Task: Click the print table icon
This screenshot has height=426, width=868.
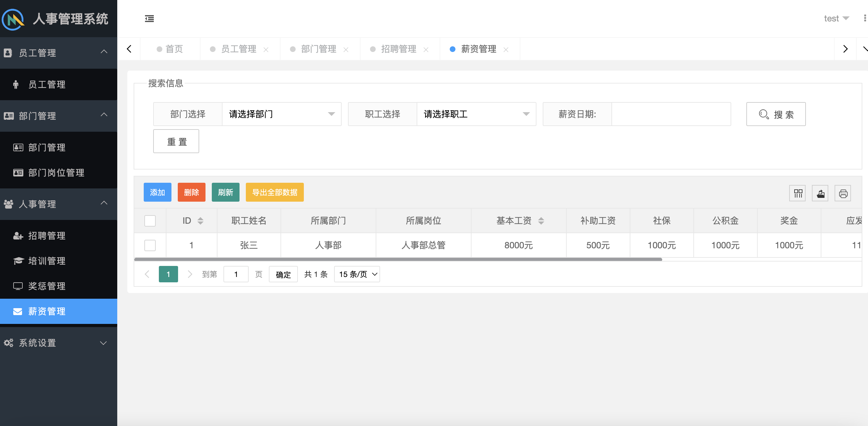Action: (x=843, y=193)
